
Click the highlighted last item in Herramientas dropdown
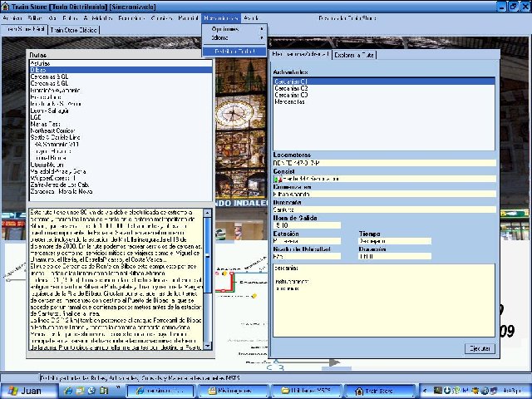234,52
